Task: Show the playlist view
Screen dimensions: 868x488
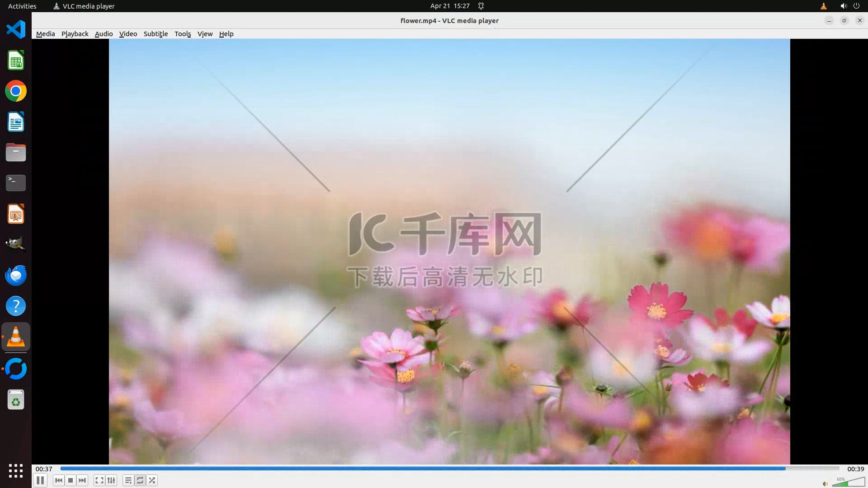Action: point(128,480)
